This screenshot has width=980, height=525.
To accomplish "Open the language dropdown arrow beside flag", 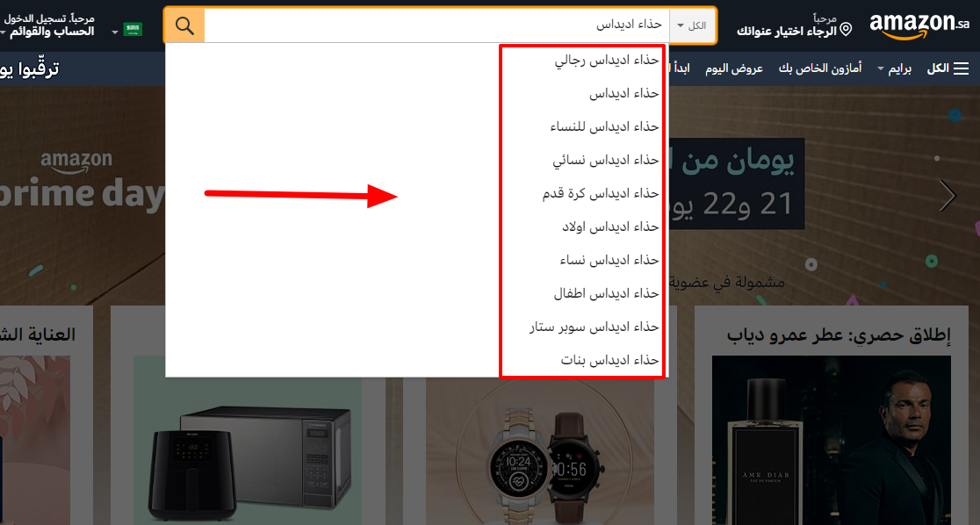I will [115, 32].
